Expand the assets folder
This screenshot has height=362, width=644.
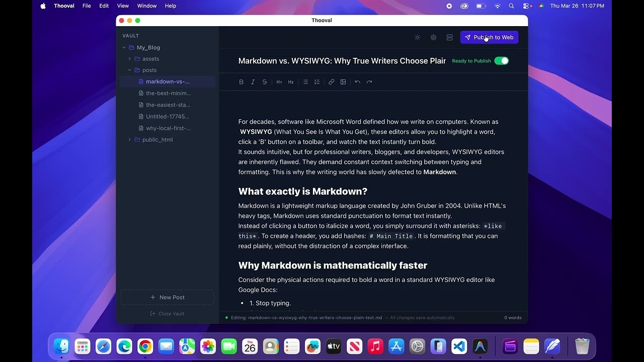(x=129, y=59)
